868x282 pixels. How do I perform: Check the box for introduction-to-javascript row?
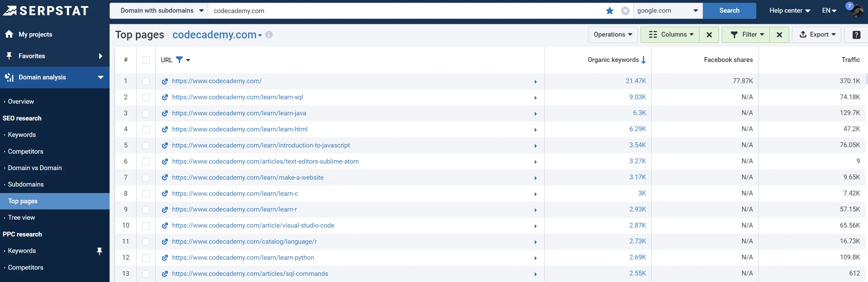(x=146, y=146)
